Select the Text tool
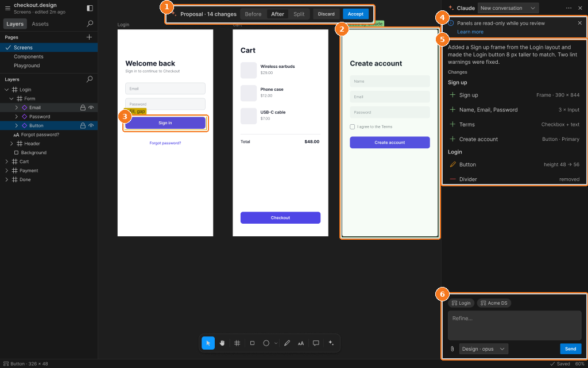 pyautogui.click(x=301, y=343)
